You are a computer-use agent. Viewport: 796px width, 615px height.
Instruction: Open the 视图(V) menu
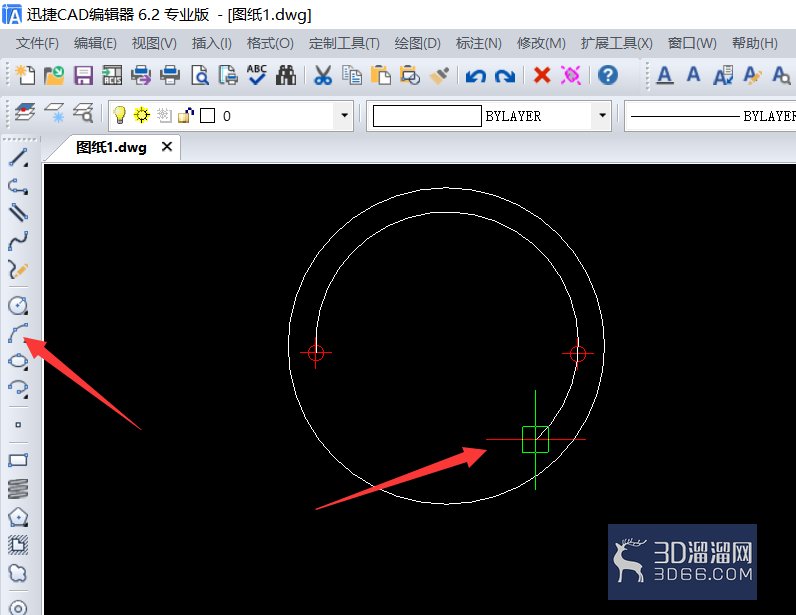154,44
